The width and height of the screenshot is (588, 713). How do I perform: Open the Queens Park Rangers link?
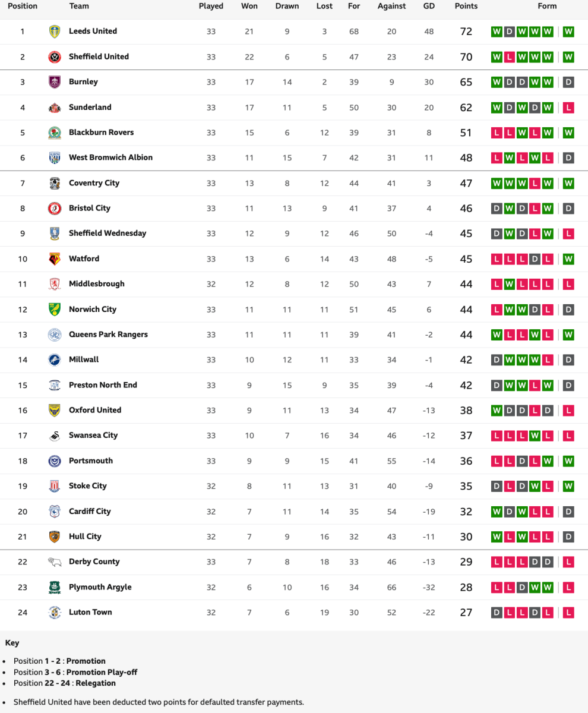coord(108,335)
